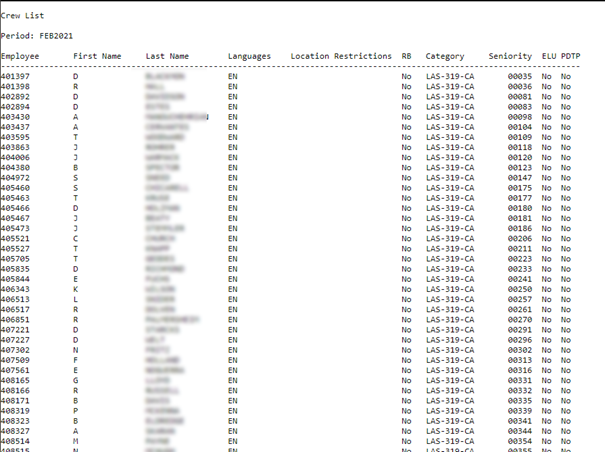Select employee number 405467
The width and height of the screenshot is (605, 452).
(x=15, y=218)
